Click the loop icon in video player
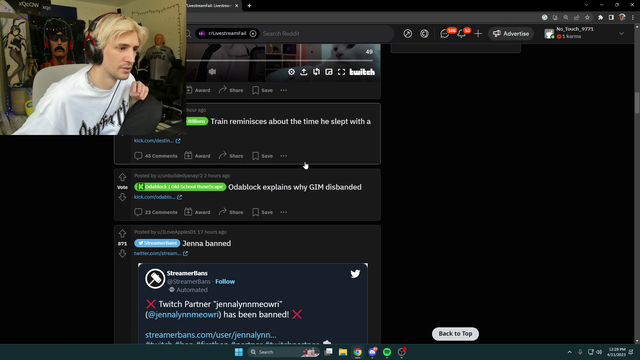640x360 pixels. coord(316,72)
